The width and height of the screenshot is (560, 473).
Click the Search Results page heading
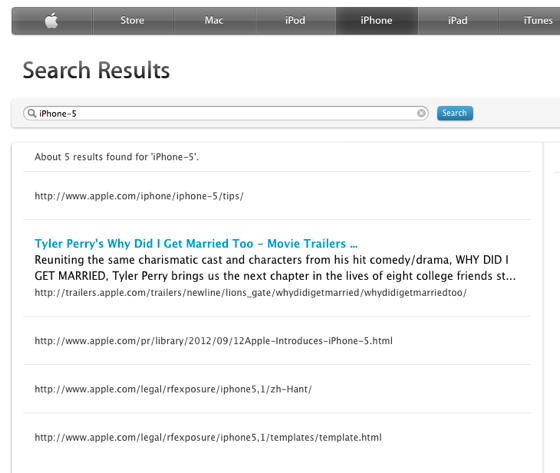[x=96, y=70]
